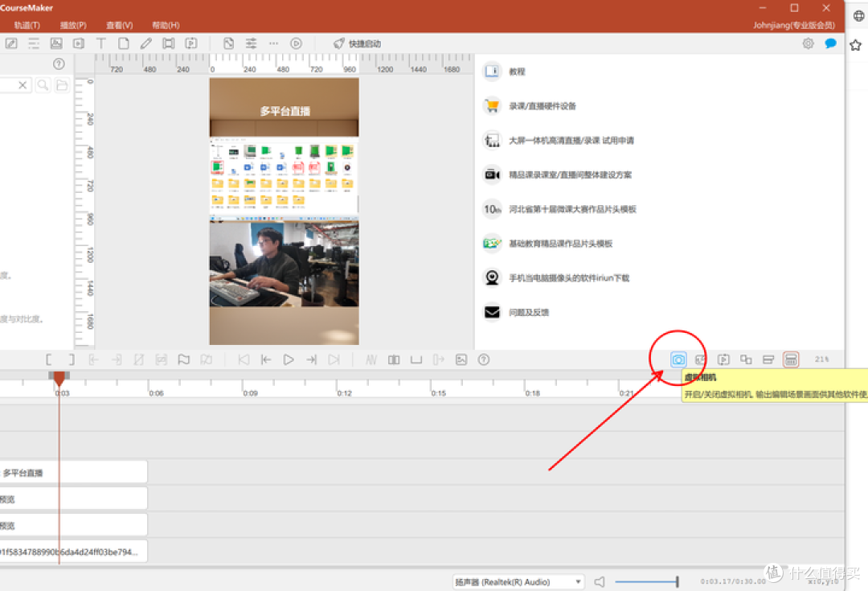The height and width of the screenshot is (591, 868).
Task: Open the 基础教育精品课作品片头模板 link
Action: pos(561,243)
